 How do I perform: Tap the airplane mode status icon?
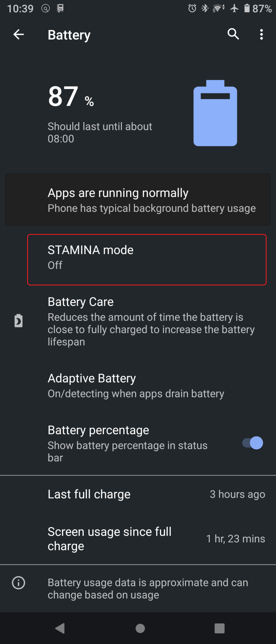coord(235,8)
